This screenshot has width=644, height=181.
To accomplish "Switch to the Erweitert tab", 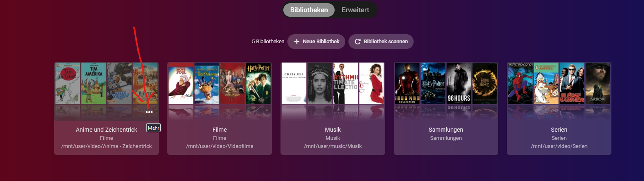I will click(x=355, y=10).
